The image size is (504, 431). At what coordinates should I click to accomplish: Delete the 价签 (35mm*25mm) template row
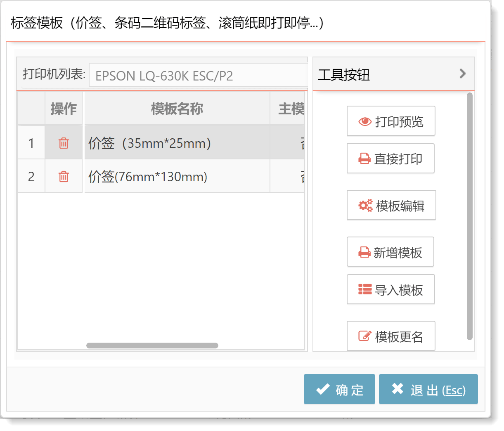(x=64, y=143)
